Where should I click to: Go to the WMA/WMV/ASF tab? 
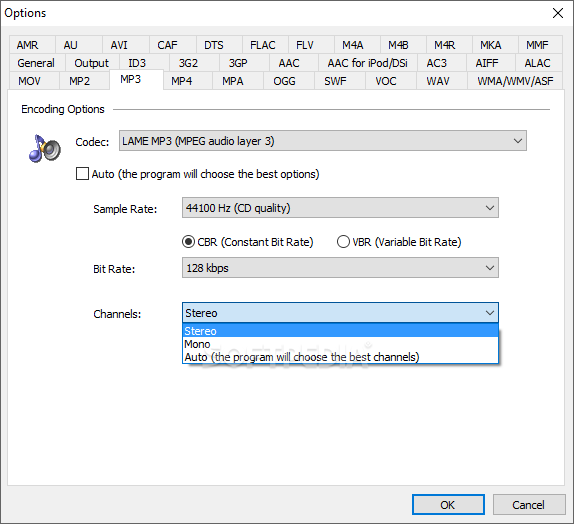pyautogui.click(x=515, y=81)
